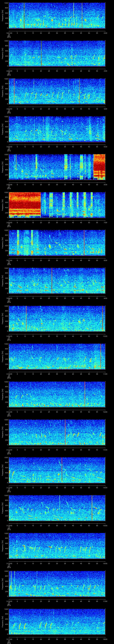Select the spectrogram panel starting at 3:04:00

pyautogui.click(x=57, y=129)
